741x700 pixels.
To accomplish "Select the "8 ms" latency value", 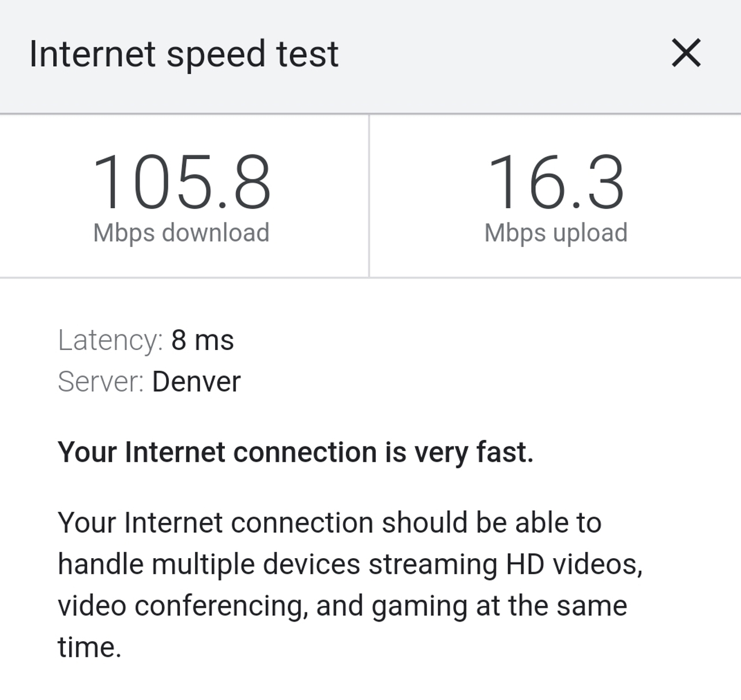I will tap(202, 340).
